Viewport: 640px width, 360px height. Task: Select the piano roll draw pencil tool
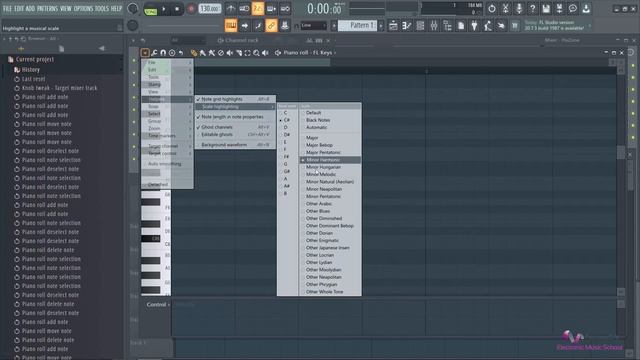click(x=193, y=53)
